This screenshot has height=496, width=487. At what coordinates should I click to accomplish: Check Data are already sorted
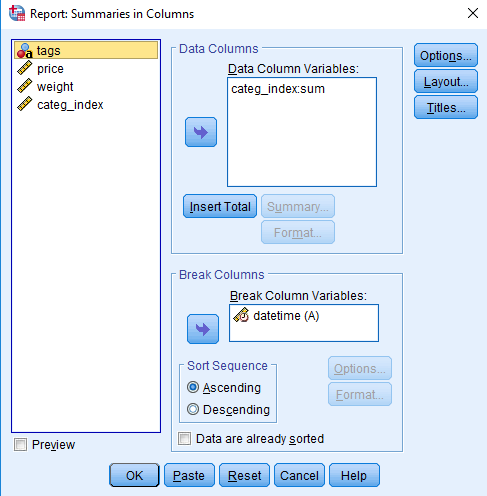(185, 438)
